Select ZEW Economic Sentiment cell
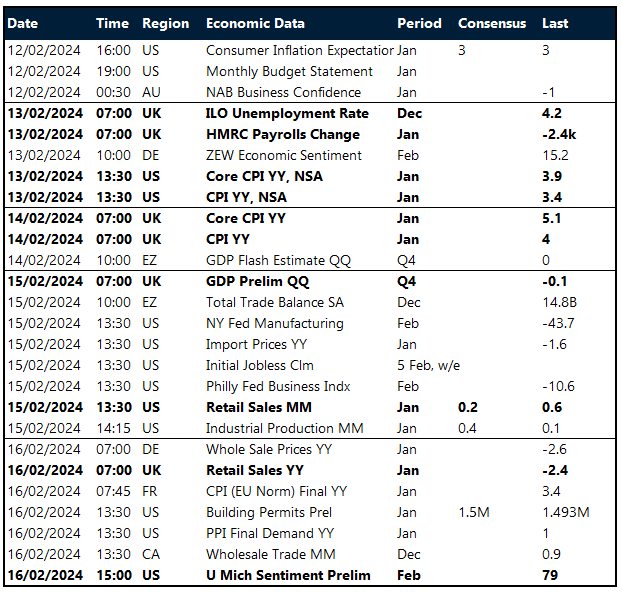Viewport: 622px width, 593px height. (284, 156)
